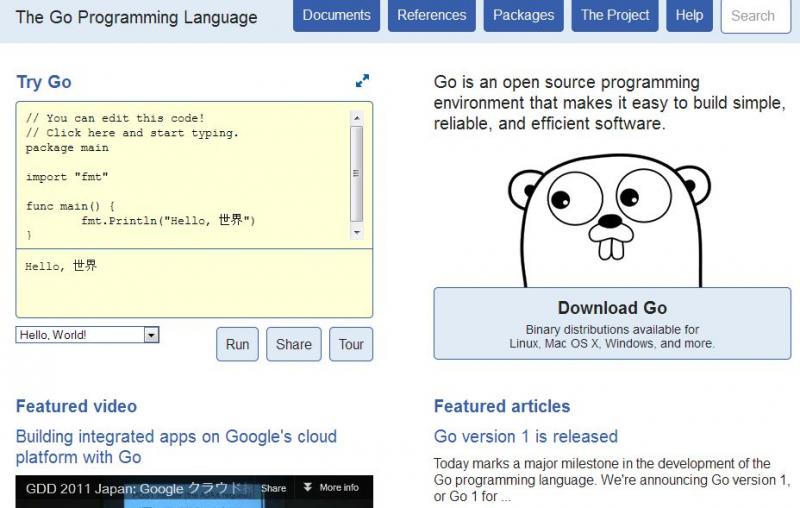800x508 pixels.
Task: Click More info on the embedded video
Action: pos(339,488)
